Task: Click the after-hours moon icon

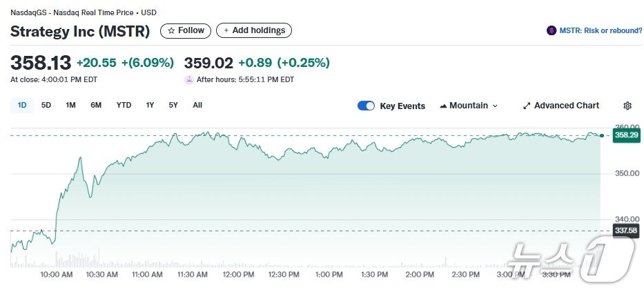Action: click(x=189, y=79)
